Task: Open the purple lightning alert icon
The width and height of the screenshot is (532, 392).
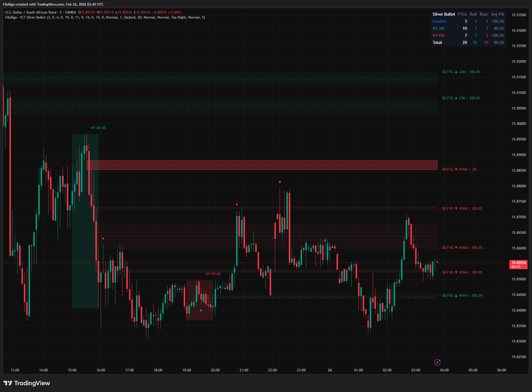Action: [438, 362]
